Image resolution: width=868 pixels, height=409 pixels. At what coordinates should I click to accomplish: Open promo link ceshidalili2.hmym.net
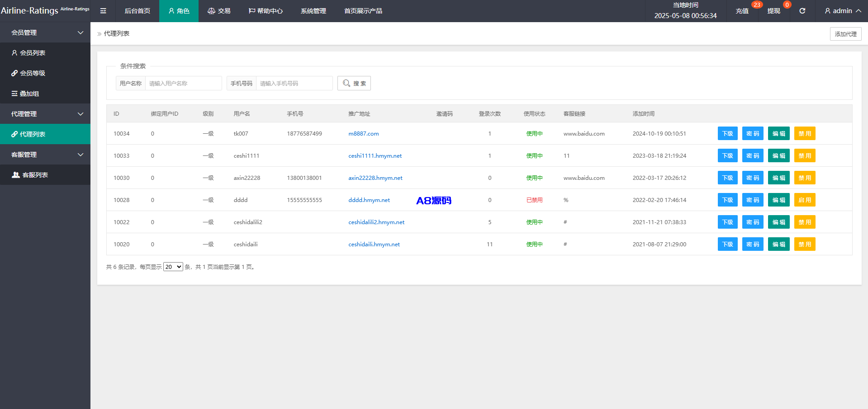click(x=376, y=222)
